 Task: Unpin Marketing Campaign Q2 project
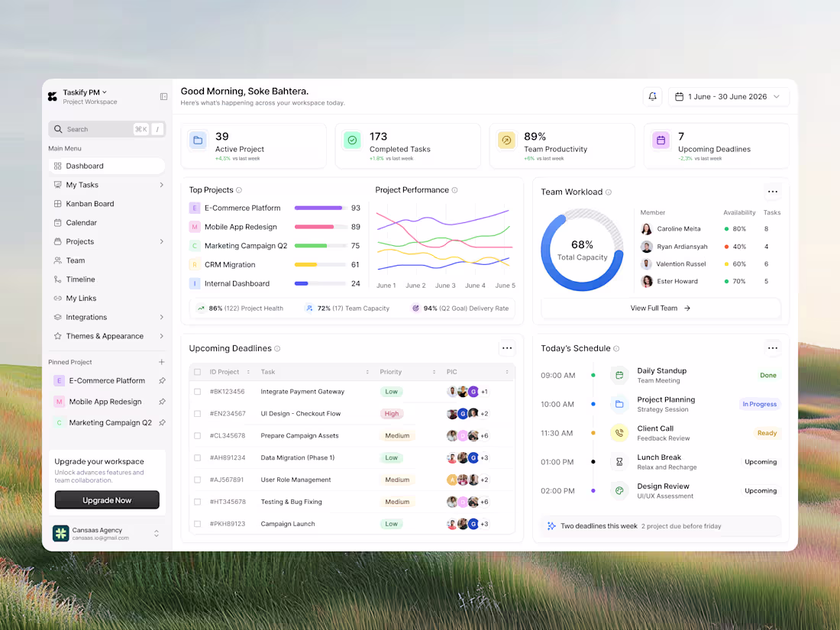click(162, 422)
